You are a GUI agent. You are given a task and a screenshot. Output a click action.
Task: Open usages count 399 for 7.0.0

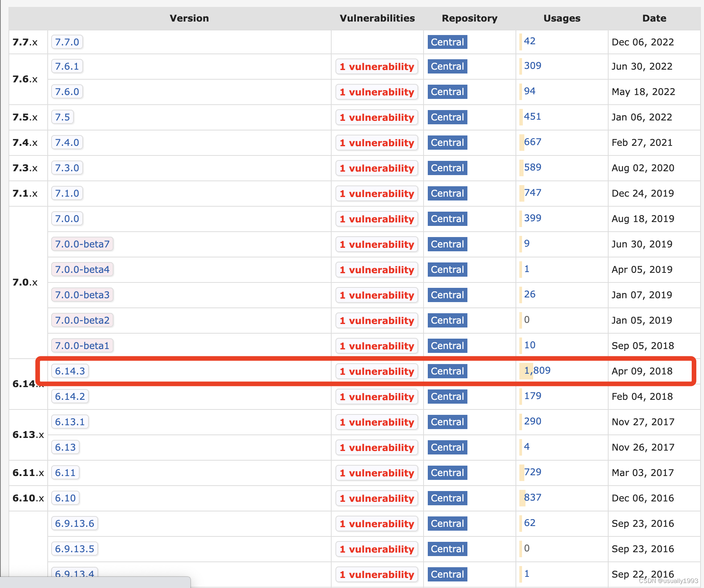pos(533,218)
